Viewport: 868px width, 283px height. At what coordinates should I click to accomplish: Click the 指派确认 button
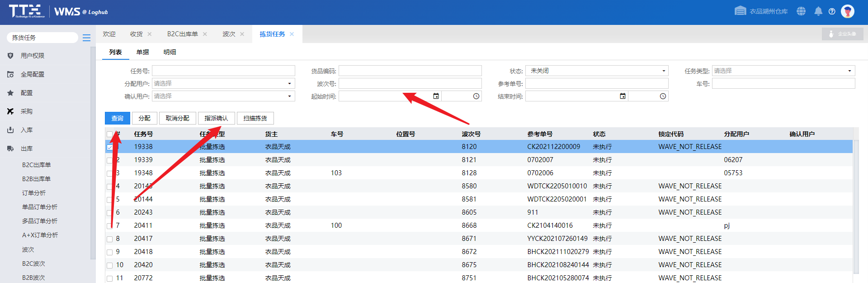[216, 118]
